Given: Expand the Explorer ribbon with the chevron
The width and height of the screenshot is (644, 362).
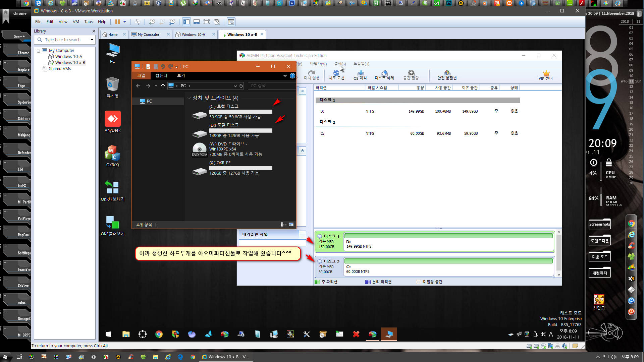Looking at the screenshot, I should [285, 76].
